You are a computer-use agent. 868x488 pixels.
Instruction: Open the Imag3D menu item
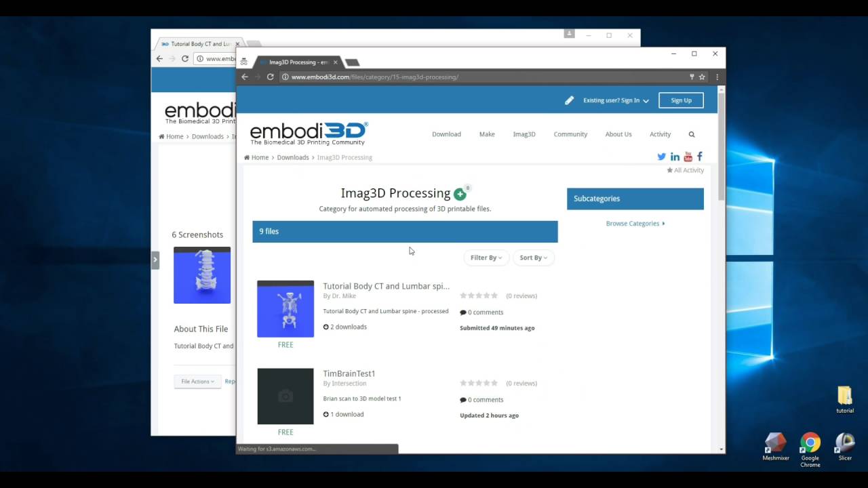pyautogui.click(x=524, y=134)
